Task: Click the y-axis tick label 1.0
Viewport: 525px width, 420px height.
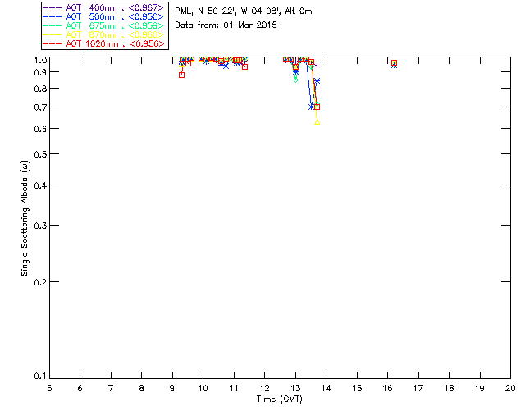Action: point(40,60)
